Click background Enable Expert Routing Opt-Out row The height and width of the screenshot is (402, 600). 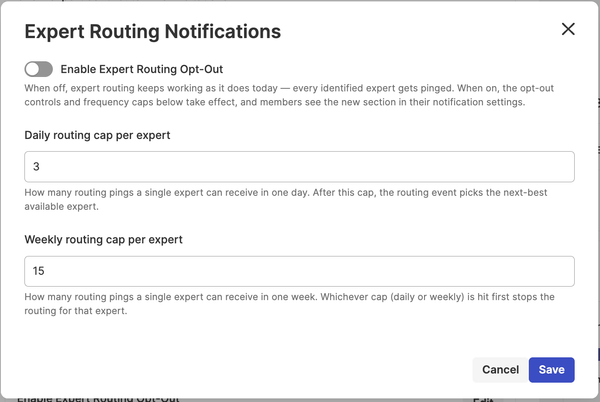click(x=98, y=399)
